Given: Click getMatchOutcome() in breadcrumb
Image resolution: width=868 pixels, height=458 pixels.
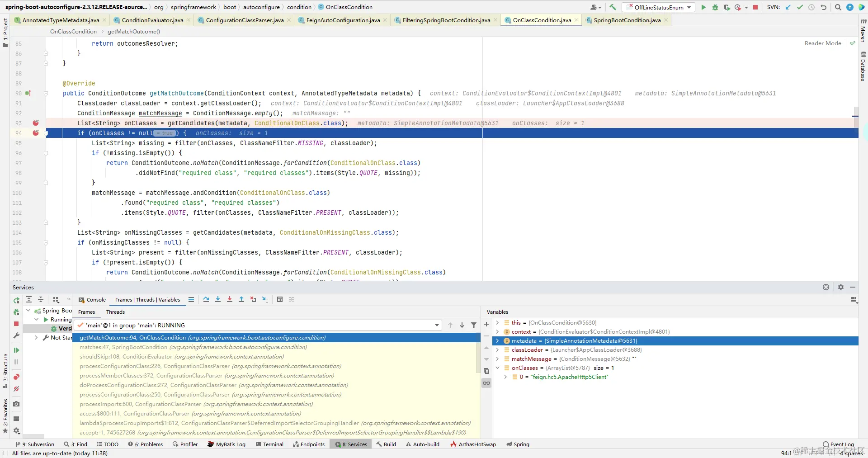Looking at the screenshot, I should click(134, 32).
